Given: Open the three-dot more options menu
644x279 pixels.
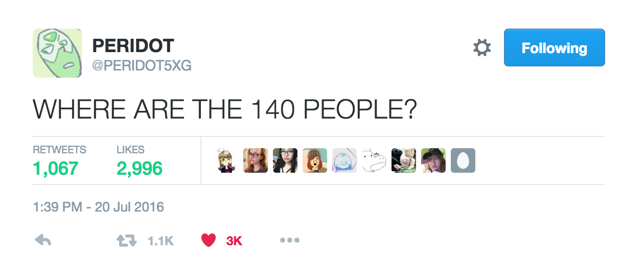Looking at the screenshot, I should click(290, 241).
